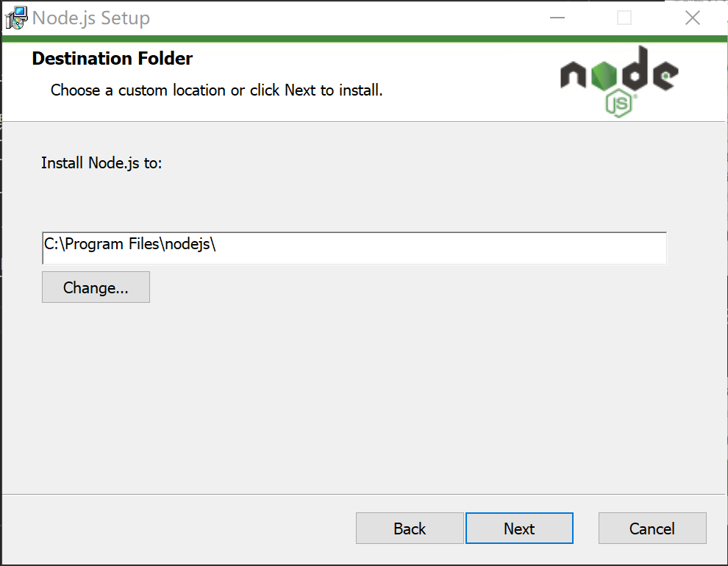Click the 'C:\Program Files\nodejs\' path text
728x566 pixels.
(130, 244)
